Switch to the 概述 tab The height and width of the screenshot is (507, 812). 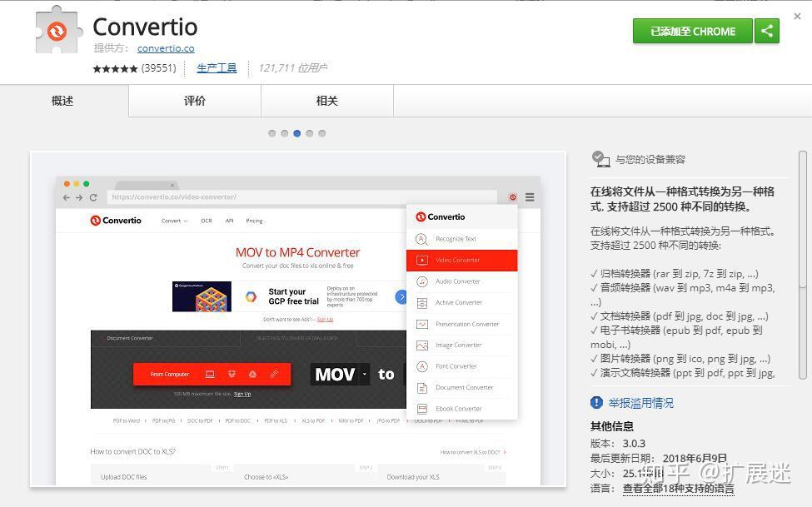(64, 101)
